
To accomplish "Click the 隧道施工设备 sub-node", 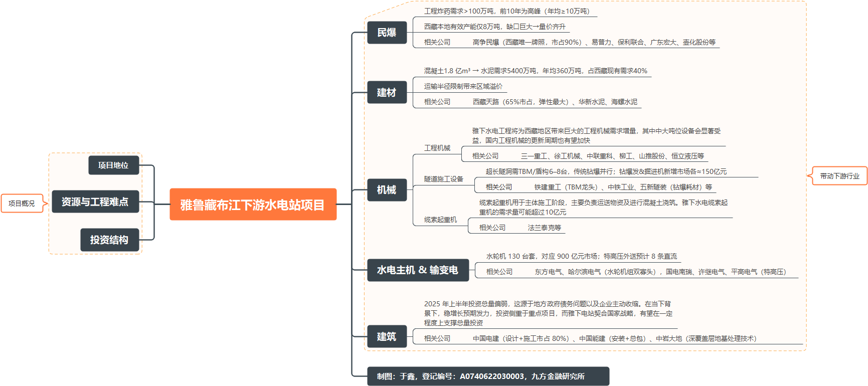I will (x=444, y=179).
